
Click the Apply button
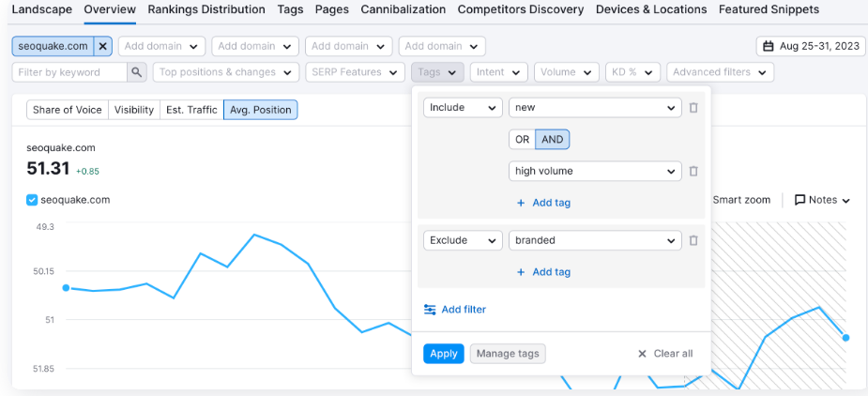[x=444, y=354]
